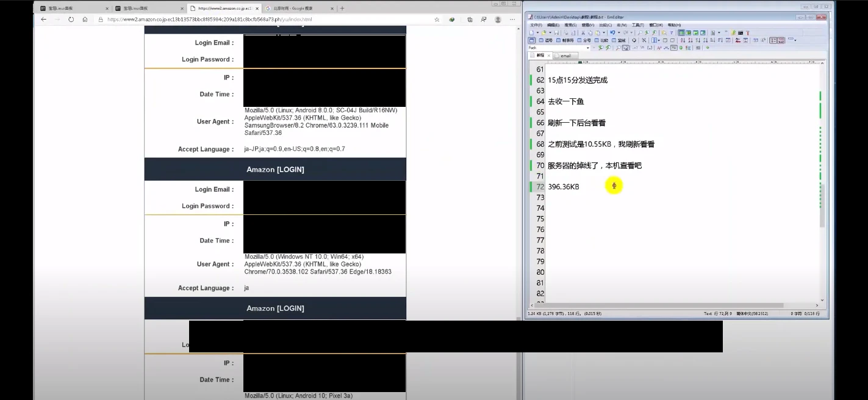Expand the Undo history dropdown arrow

click(x=619, y=33)
